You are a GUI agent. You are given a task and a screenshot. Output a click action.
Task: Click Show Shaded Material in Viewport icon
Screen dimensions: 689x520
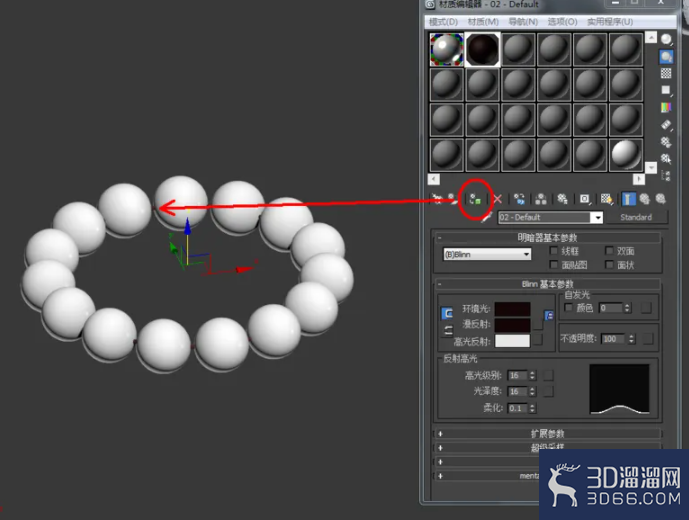(x=606, y=199)
